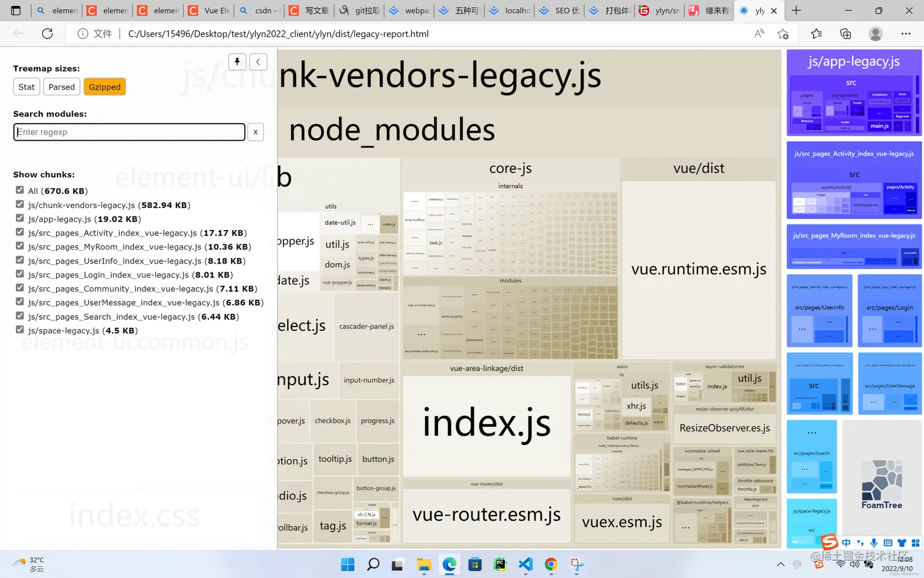This screenshot has height=578, width=924.
Task: Pin the treemap sidebar with pushpin icon
Action: 237,62
